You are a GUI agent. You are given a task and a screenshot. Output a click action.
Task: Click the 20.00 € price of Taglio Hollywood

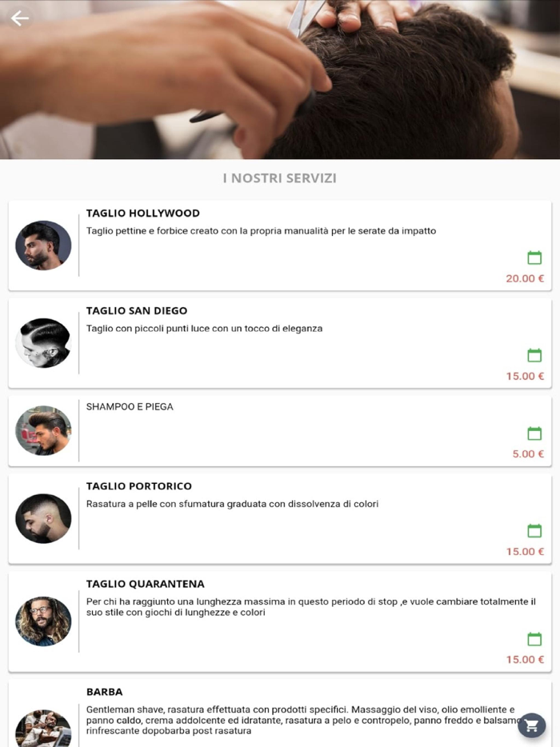point(525,278)
